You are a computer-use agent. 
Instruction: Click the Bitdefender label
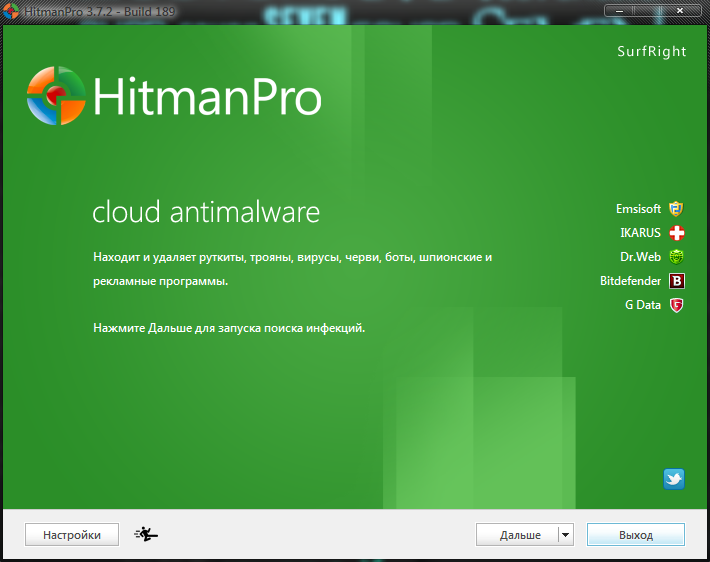[630, 281]
